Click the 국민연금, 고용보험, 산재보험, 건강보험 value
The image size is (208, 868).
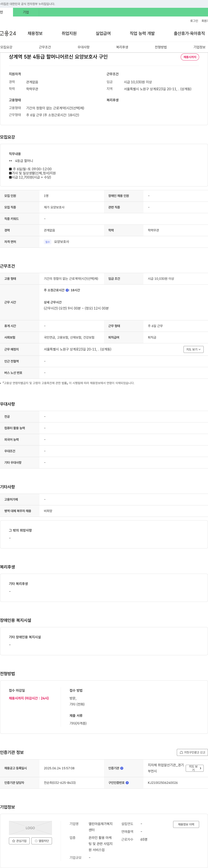(x=69, y=337)
